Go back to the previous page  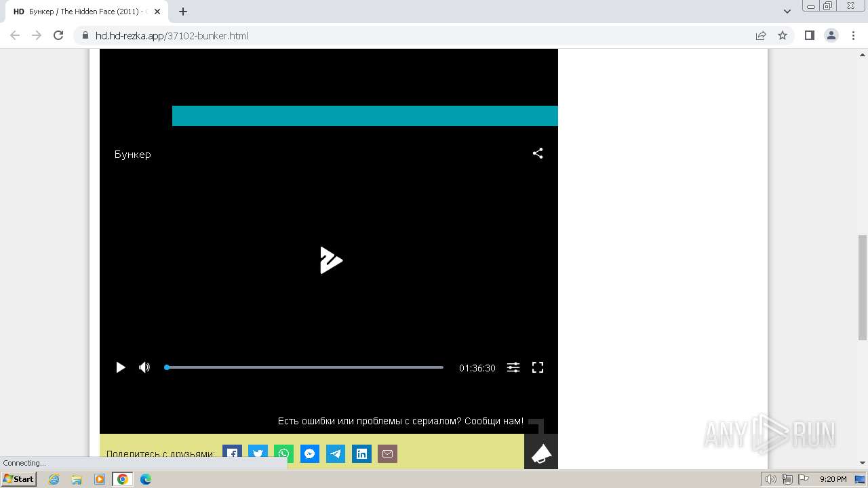click(x=15, y=35)
